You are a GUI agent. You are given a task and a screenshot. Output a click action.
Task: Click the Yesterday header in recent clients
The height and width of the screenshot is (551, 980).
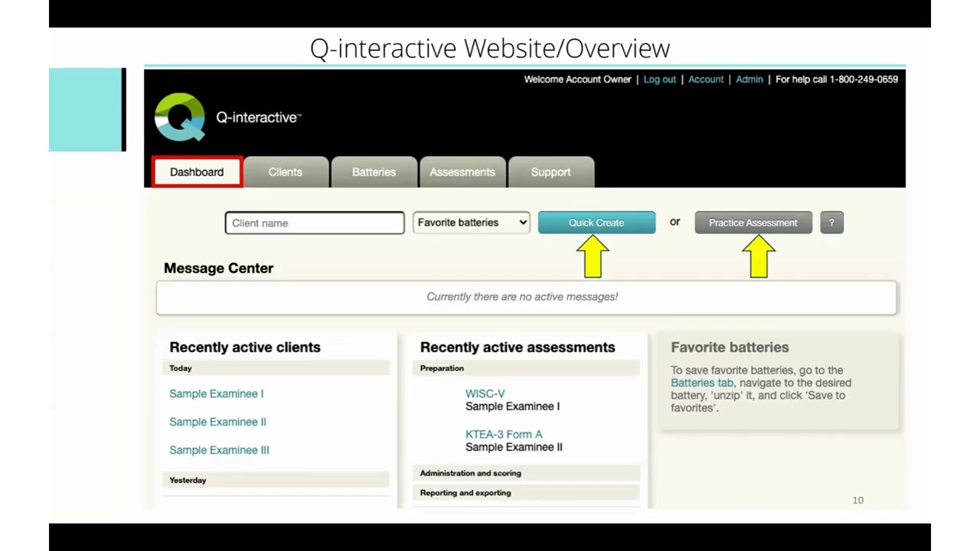(x=276, y=480)
